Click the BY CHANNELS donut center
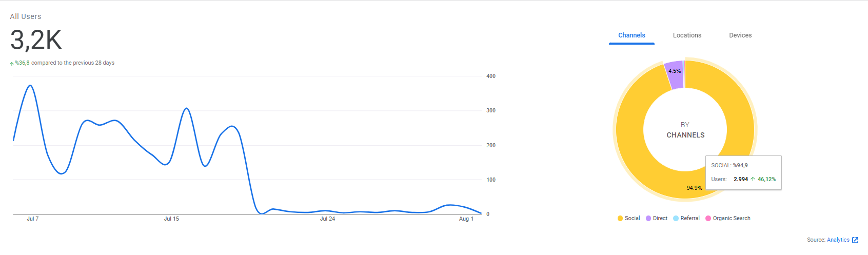 (685, 130)
